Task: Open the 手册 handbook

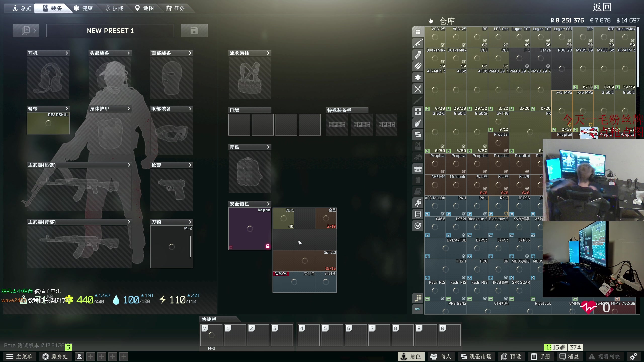Action: [541, 356]
